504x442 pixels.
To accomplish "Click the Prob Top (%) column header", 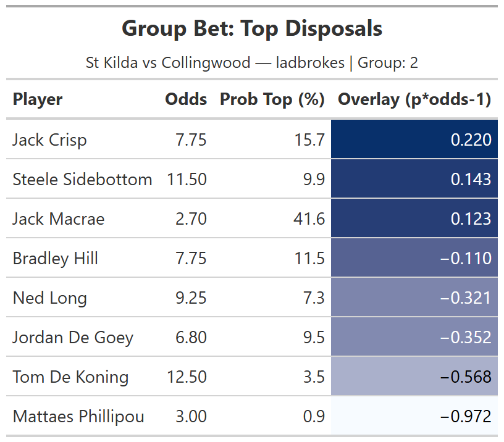I will click(272, 99).
